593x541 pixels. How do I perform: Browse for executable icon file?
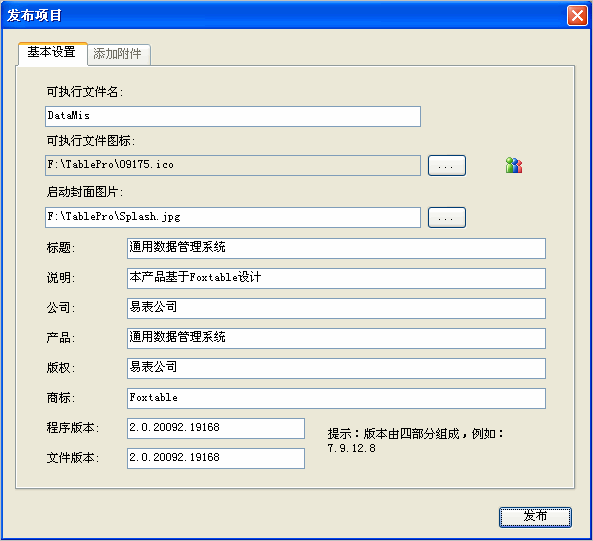tap(447, 166)
